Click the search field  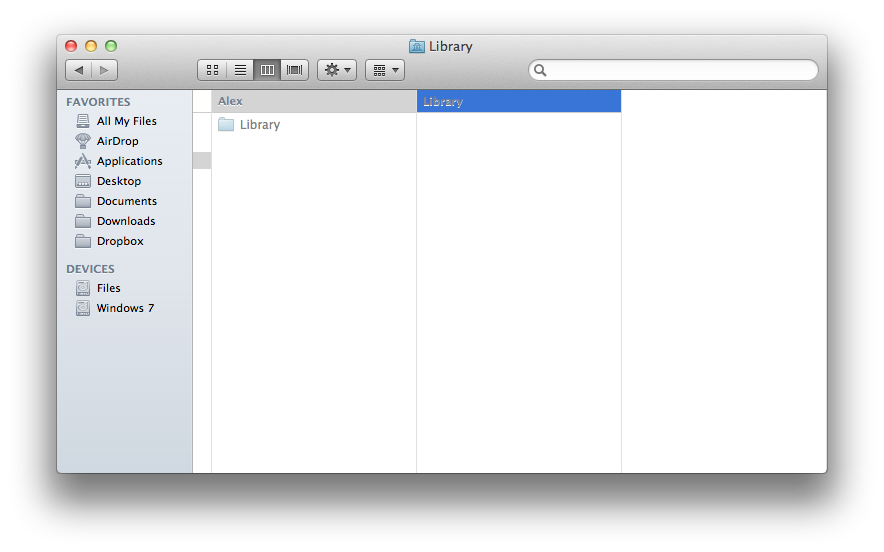click(673, 70)
